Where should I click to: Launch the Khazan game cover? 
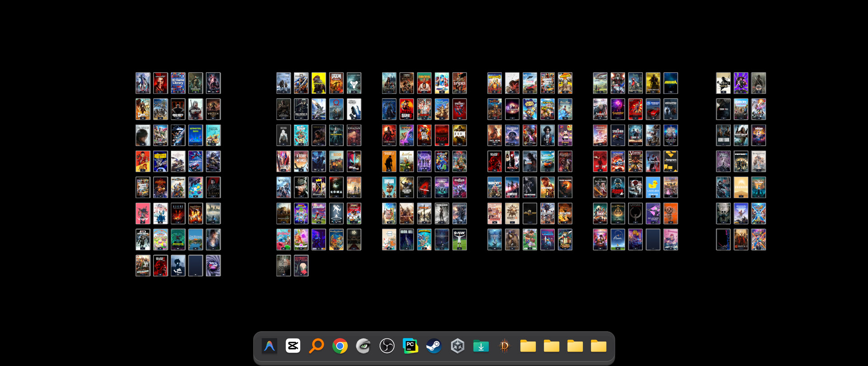[x=354, y=135]
